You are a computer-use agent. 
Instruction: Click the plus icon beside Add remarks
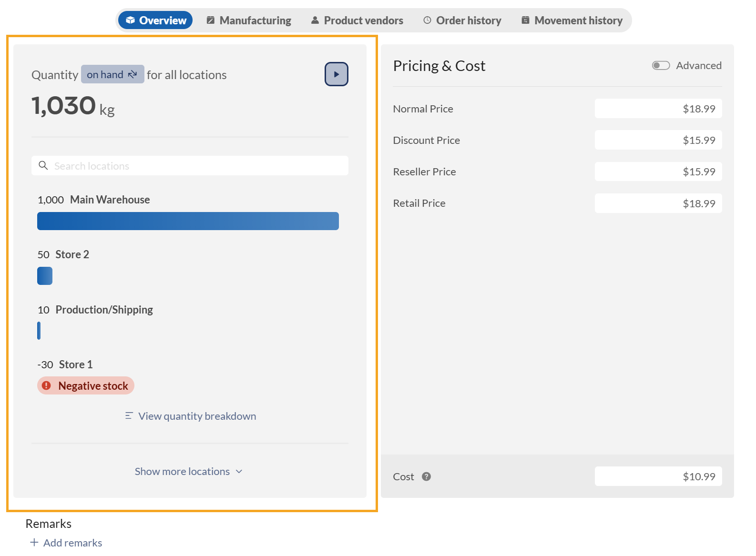coord(34,542)
